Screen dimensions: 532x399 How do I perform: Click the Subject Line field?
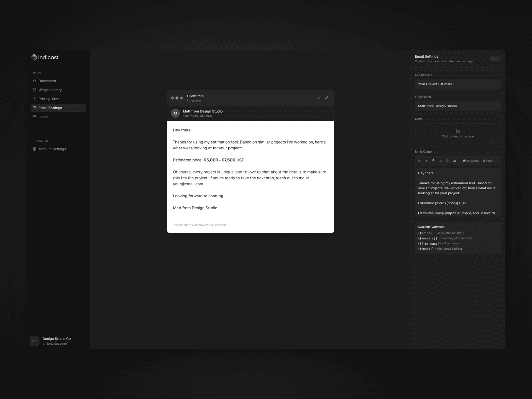[x=458, y=84]
